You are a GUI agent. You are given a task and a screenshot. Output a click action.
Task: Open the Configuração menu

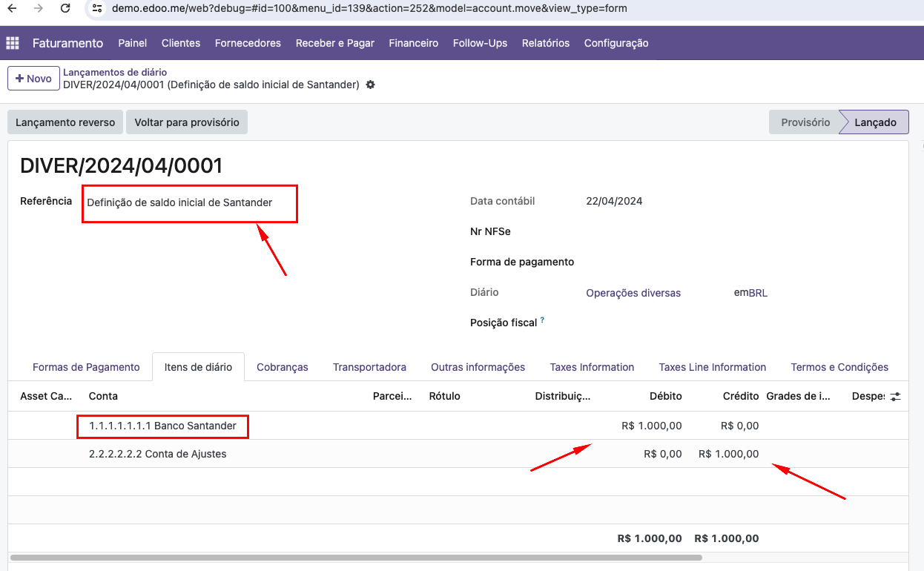616,43
